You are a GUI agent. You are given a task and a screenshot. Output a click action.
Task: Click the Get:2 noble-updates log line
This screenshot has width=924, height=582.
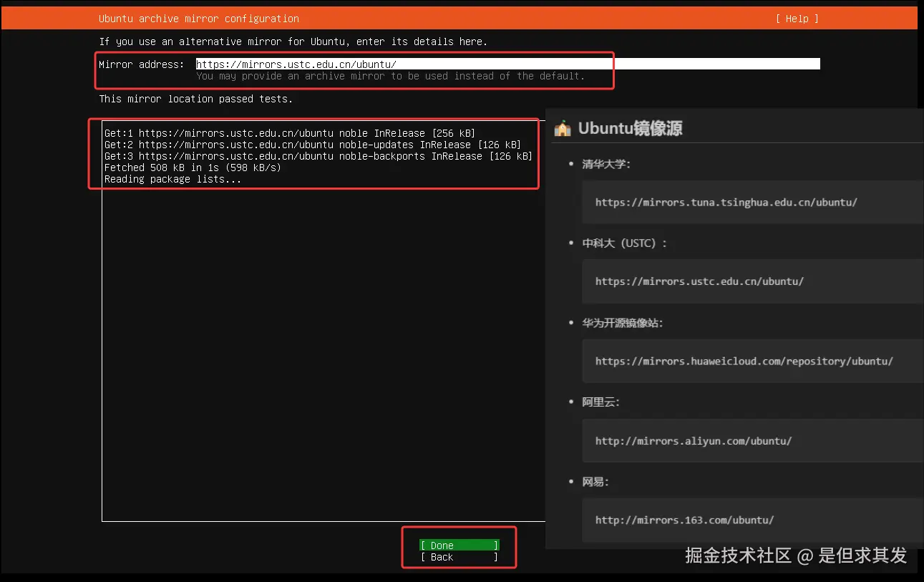(x=313, y=145)
